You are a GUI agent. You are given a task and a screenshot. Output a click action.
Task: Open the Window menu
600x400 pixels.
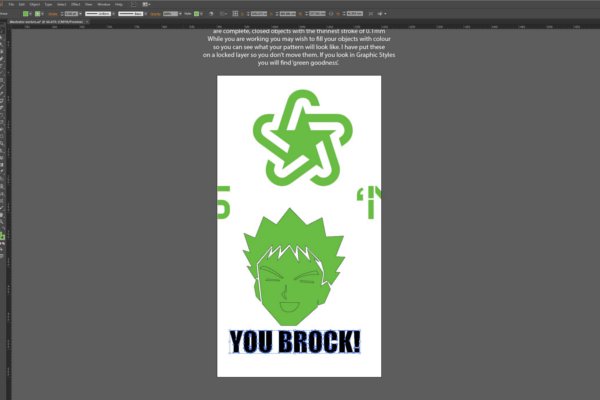tap(104, 5)
